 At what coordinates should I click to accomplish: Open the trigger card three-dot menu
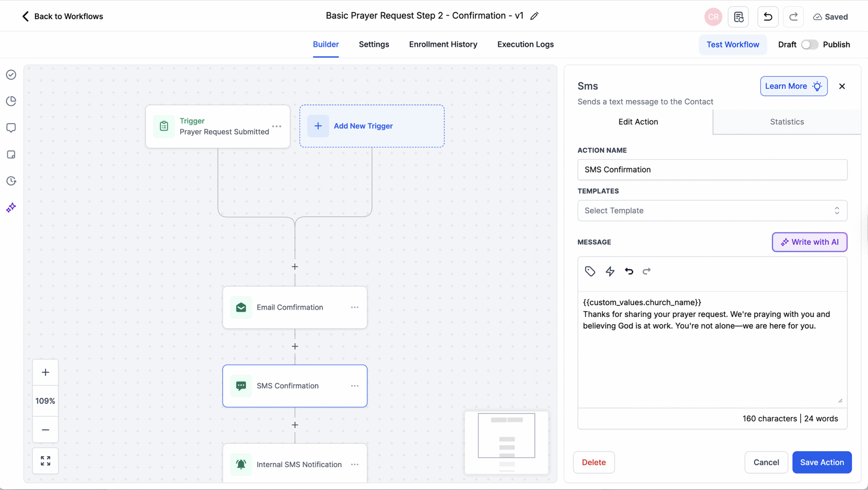click(277, 126)
